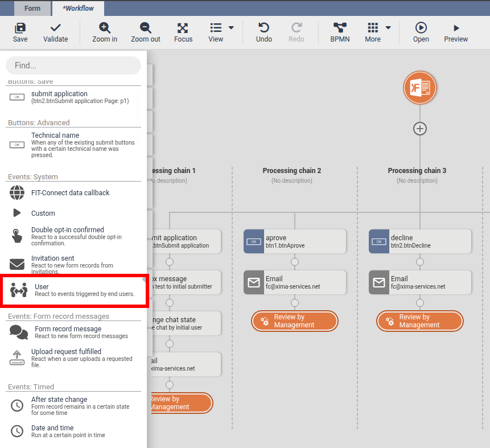Image resolution: width=490 pixels, height=448 pixels.
Task: Choose the Technical name trigger
Action: [x=73, y=145]
